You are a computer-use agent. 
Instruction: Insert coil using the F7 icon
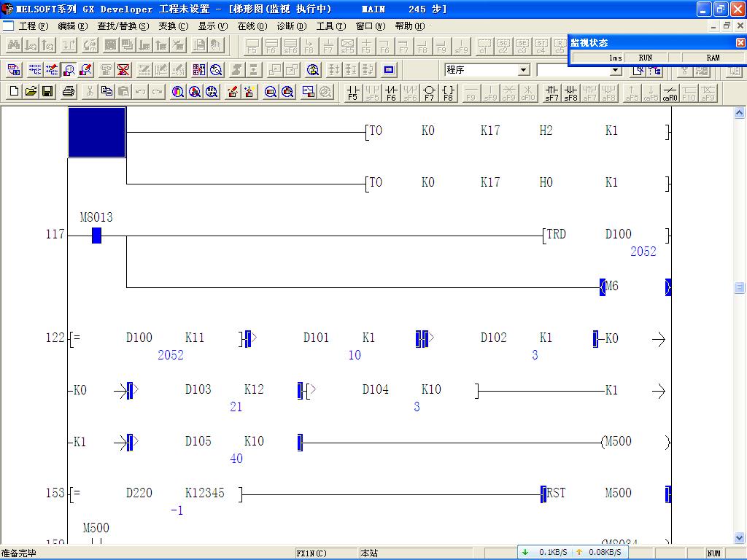(x=429, y=93)
